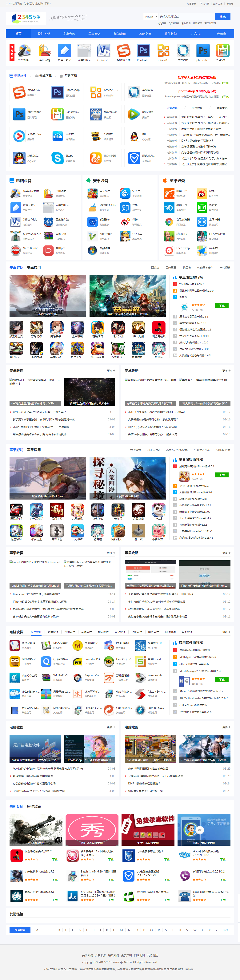This screenshot has width=240, height=980.
Task: Switch to the 软件合集 tab
Action: [x=34, y=806]
